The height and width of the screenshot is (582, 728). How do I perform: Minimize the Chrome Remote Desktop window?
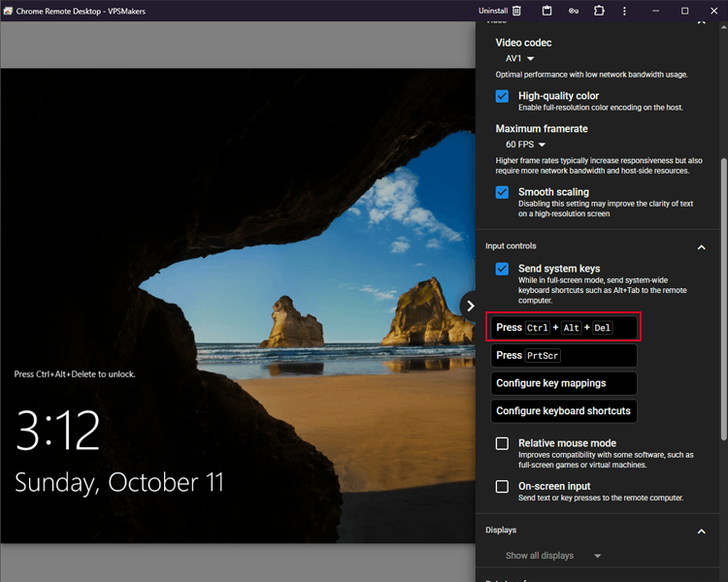pos(655,11)
